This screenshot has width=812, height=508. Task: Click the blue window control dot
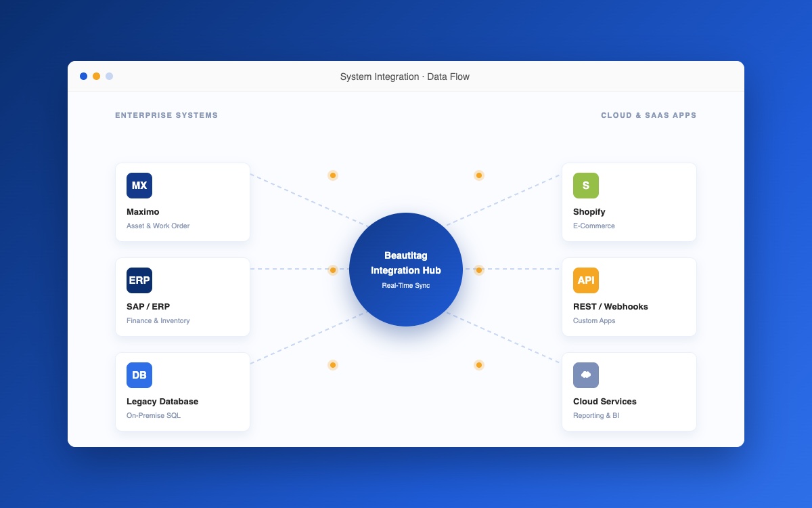84,77
